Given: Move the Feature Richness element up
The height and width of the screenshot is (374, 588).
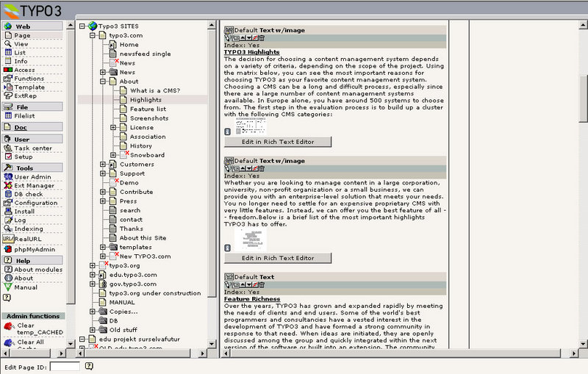Looking at the screenshot, I should click(243, 285).
